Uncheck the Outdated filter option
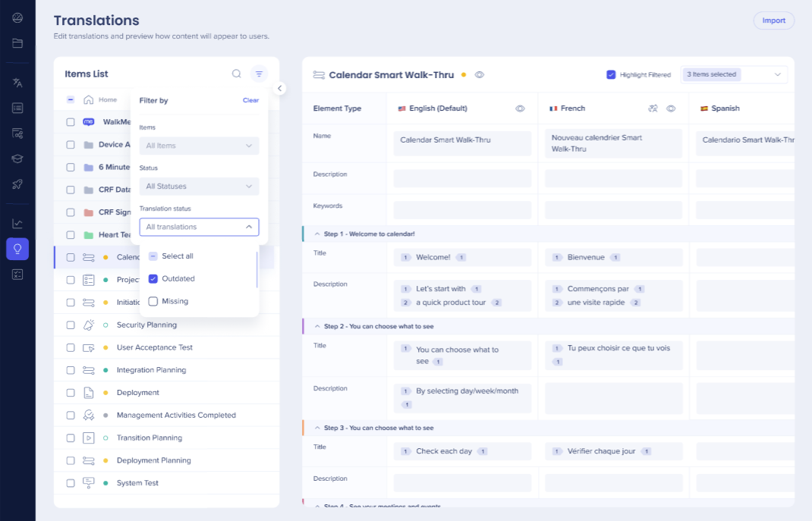Viewport: 812px width, 521px height. pyautogui.click(x=153, y=278)
